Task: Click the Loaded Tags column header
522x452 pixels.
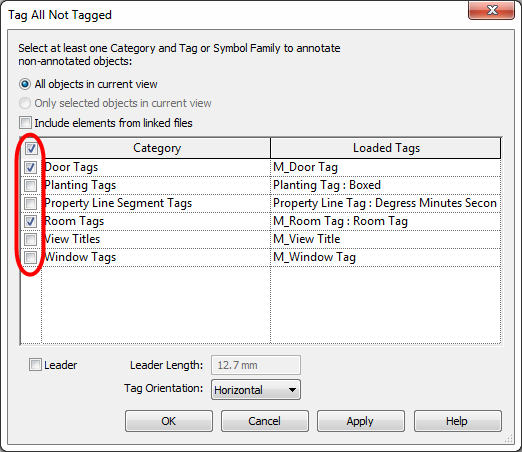Action: point(386,148)
